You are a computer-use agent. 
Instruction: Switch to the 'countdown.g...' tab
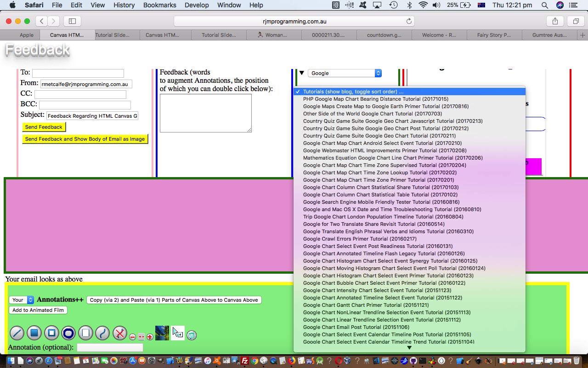click(x=384, y=35)
